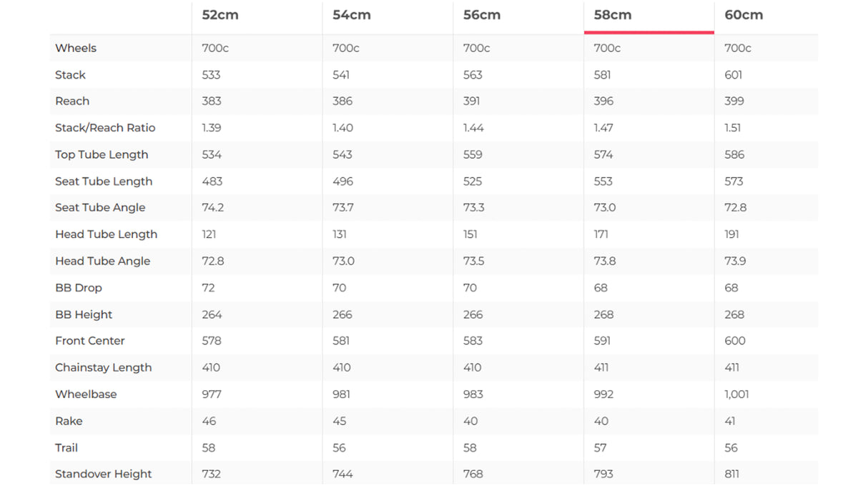This screenshot has height=488, width=868.
Task: Click the Seat Tube Angle row label
Action: click(x=100, y=207)
